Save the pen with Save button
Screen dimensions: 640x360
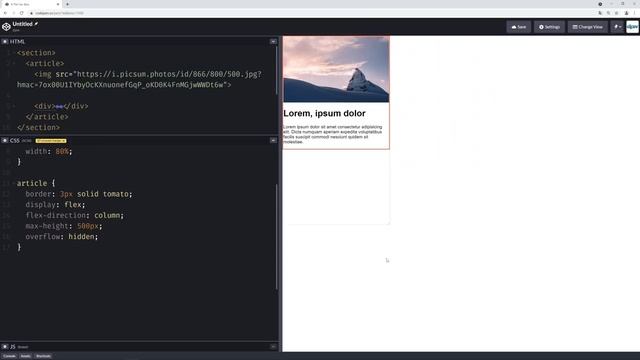point(519,27)
